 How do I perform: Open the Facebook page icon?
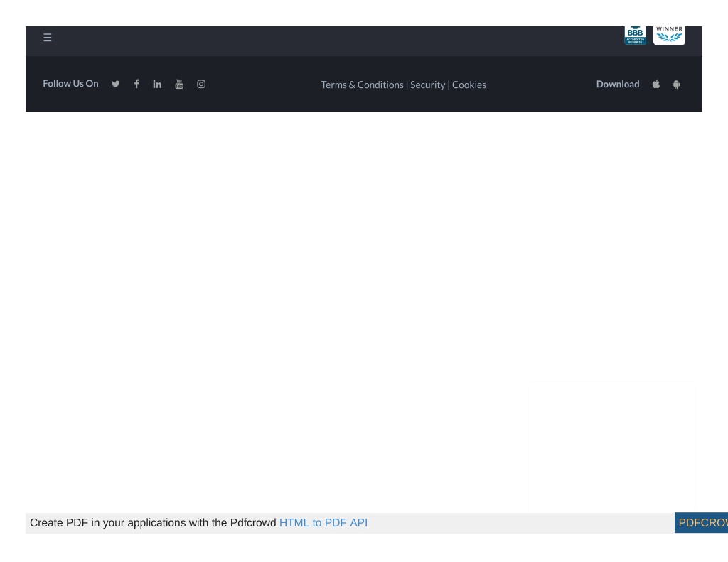pyautogui.click(x=136, y=84)
